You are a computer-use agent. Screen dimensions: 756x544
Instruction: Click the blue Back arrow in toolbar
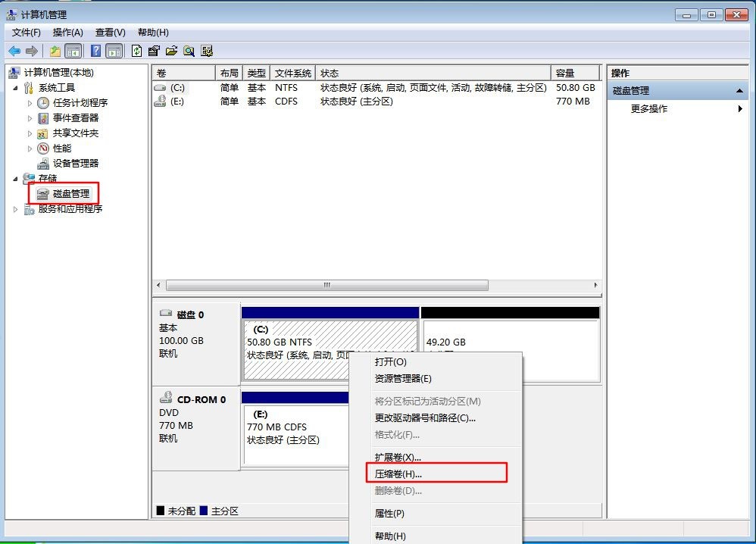(x=14, y=51)
